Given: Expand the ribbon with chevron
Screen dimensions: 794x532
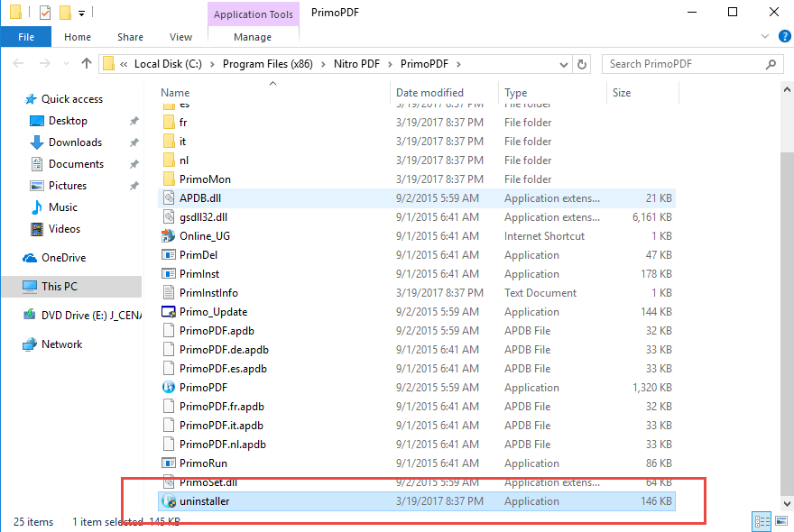Looking at the screenshot, I should click(x=764, y=36).
